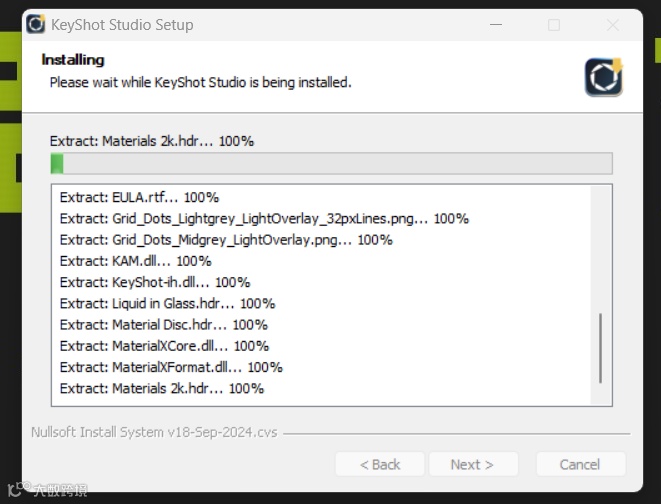Maximize the setup window
661x504 pixels.
[x=553, y=25]
